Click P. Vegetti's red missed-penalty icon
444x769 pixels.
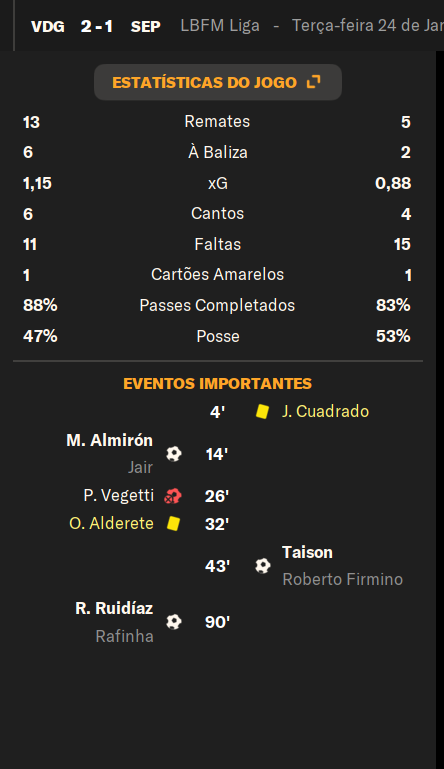173,496
